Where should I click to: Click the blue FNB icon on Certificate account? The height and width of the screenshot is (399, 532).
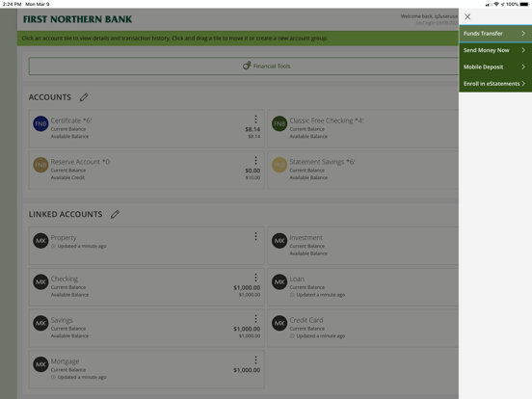tap(40, 123)
